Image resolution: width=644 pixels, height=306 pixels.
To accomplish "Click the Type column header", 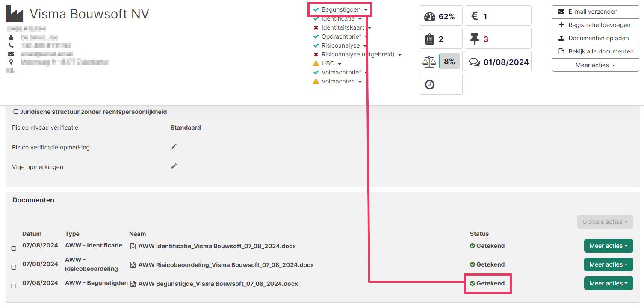I will click(72, 234).
